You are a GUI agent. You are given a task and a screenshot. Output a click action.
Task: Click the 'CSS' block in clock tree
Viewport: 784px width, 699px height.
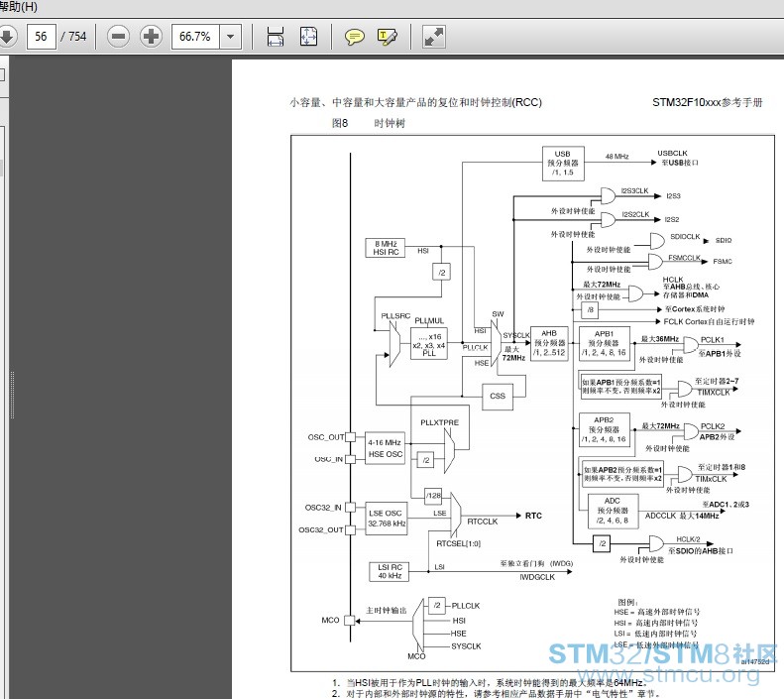pyautogui.click(x=498, y=396)
